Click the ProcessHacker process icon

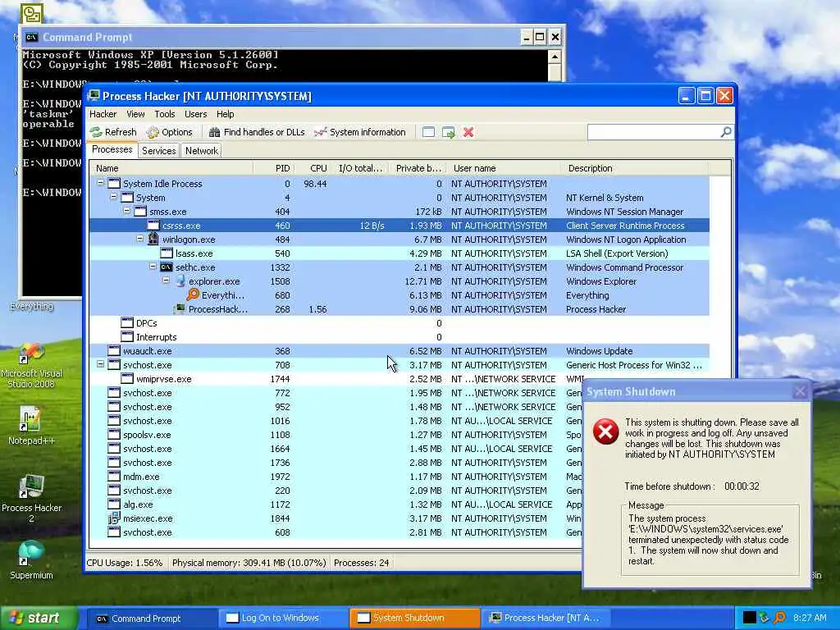[180, 309]
